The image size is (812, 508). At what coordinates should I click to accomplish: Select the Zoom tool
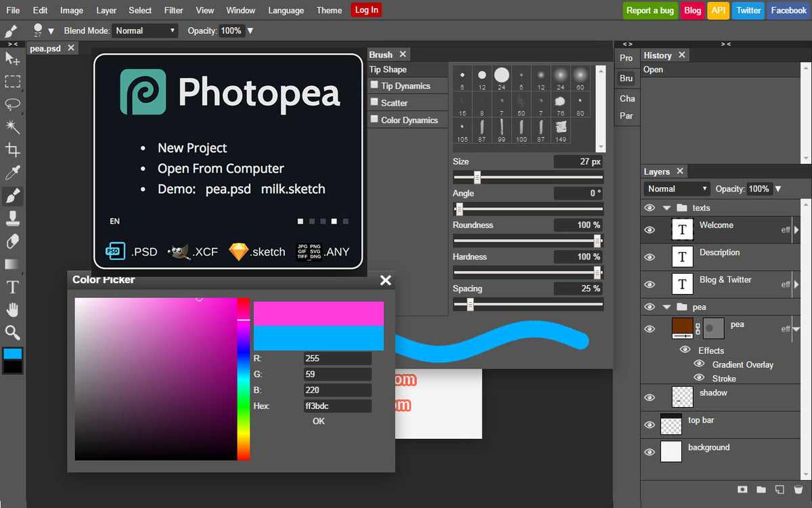(x=12, y=333)
